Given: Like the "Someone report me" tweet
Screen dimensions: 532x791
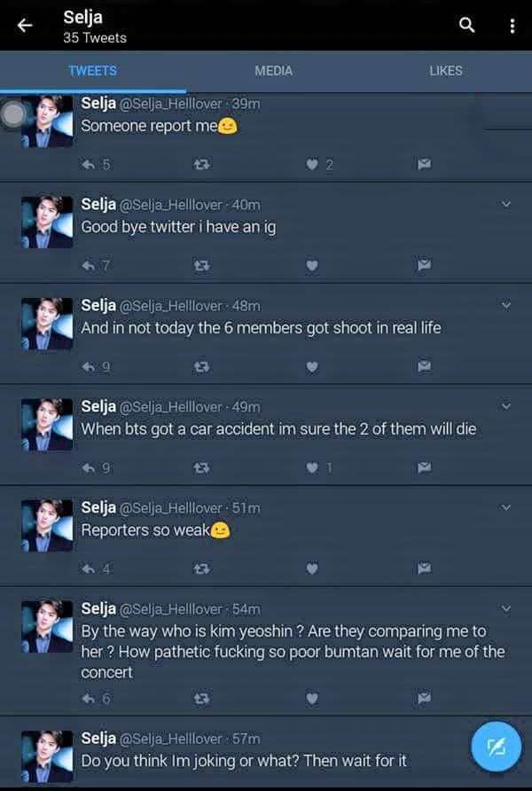Looking at the screenshot, I should (312, 164).
